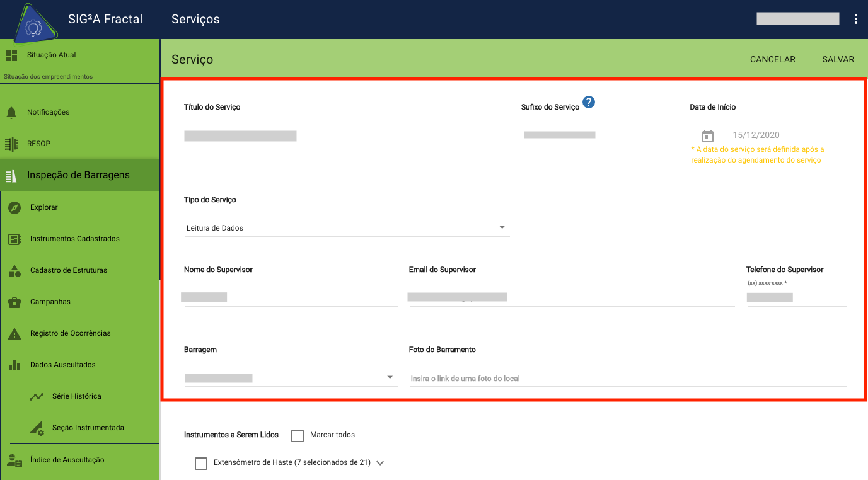This screenshot has width=868, height=480.
Task: Click the Registro de Ocorrências warning icon
Action: (14, 333)
